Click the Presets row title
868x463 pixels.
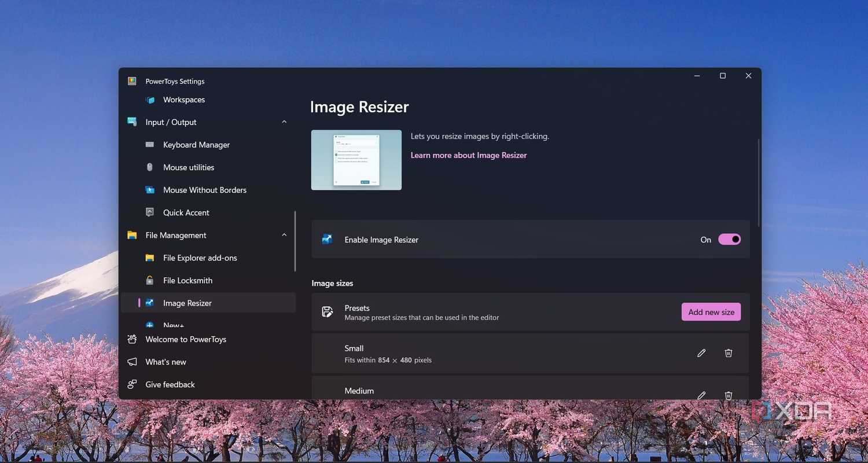coord(357,308)
